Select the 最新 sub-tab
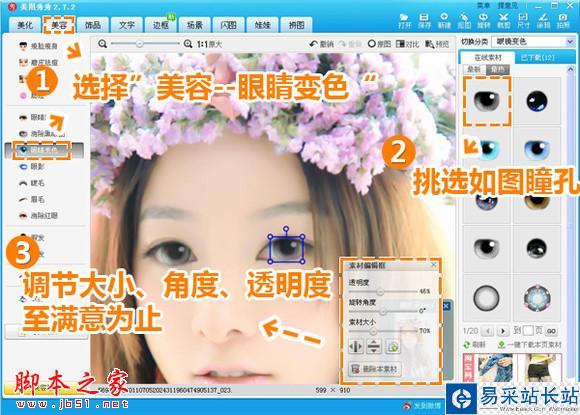The height and width of the screenshot is (415, 580). [474, 69]
